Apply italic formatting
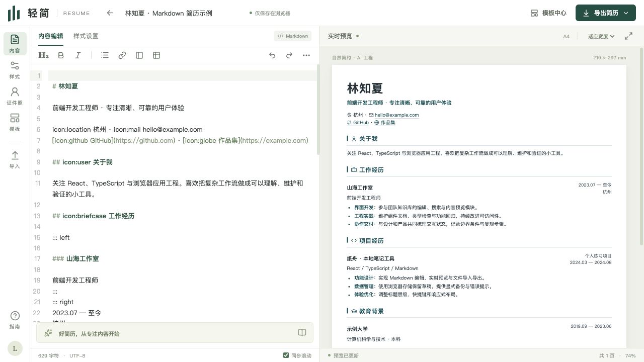Viewport: 644px width, 362px height. point(78,55)
